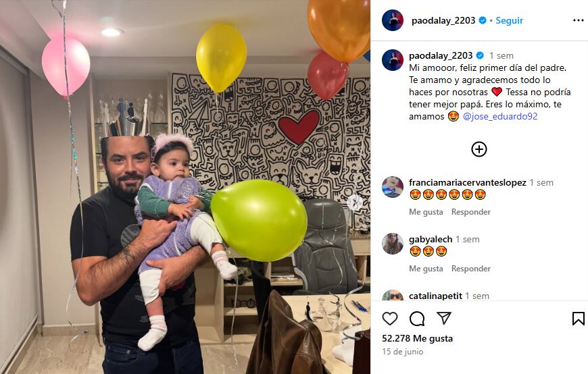Screen dimensions: 588x374
Task: Open paodalay_2203 username in caption
Action: [441, 55]
